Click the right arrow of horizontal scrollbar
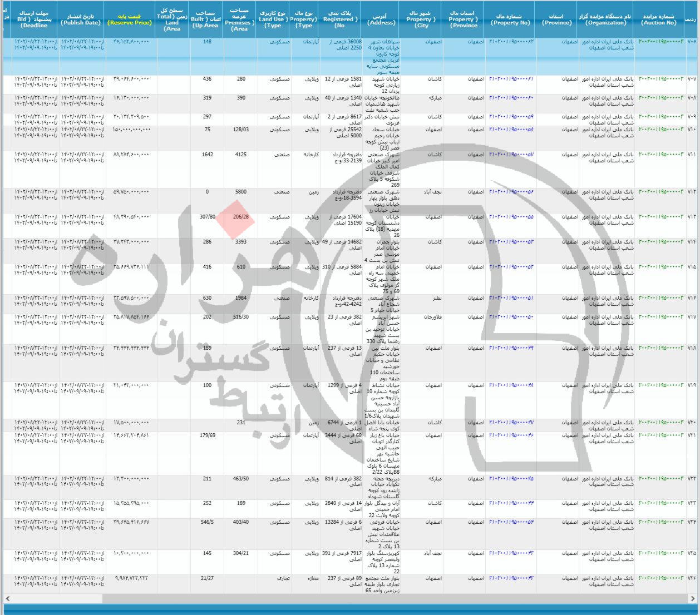Image resolution: width=700 pixels, height=615 pixels. pyautogui.click(x=693, y=598)
